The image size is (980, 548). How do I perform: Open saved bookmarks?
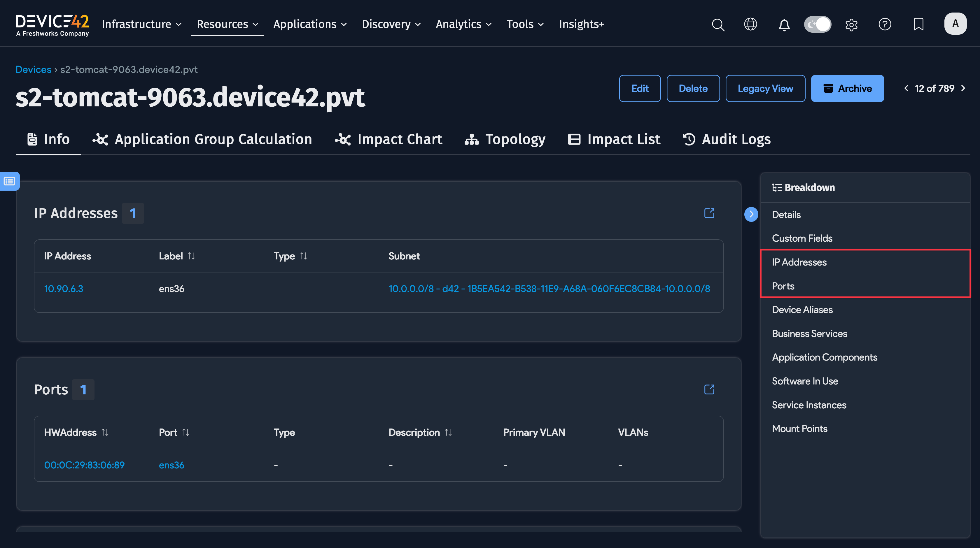[918, 24]
